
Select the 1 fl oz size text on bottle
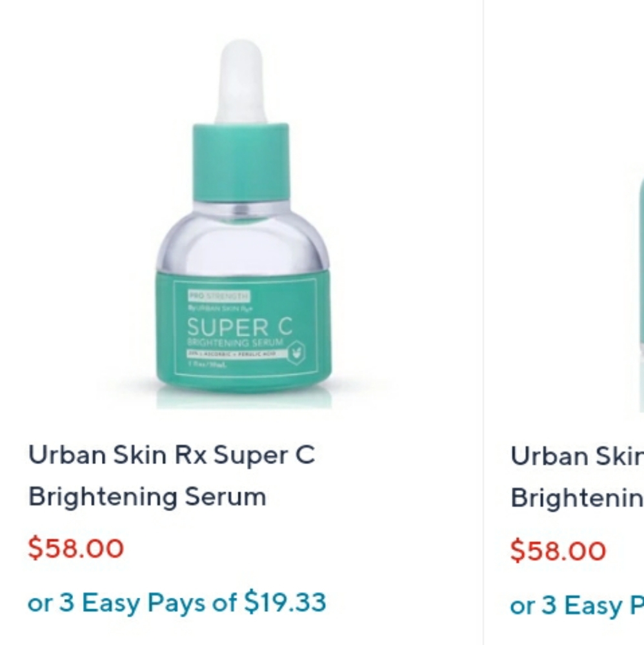point(207,363)
